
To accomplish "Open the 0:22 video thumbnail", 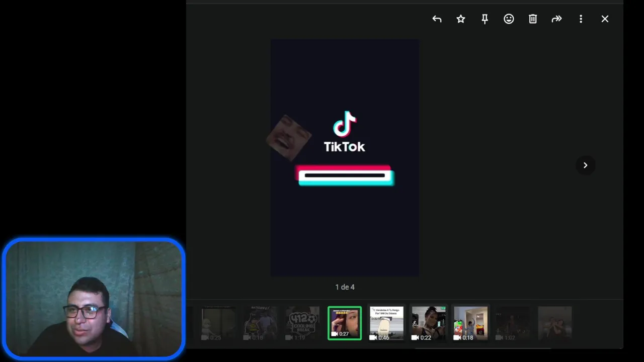I will click(x=429, y=323).
